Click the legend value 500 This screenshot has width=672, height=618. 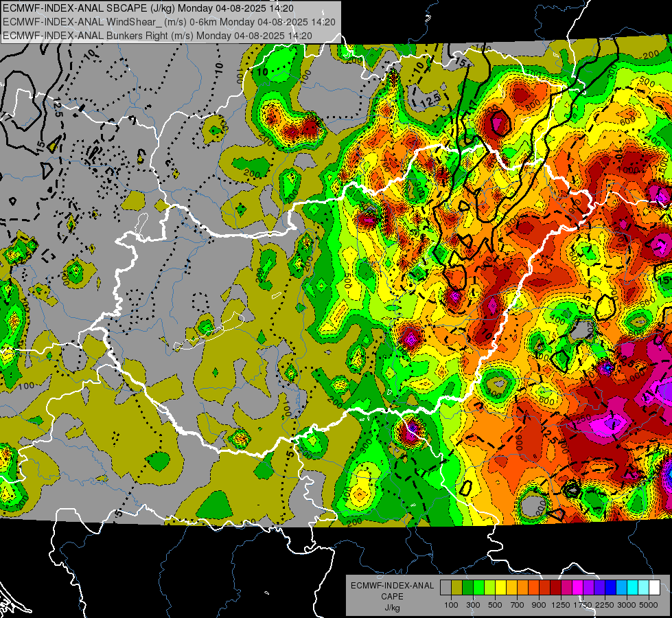pyautogui.click(x=495, y=605)
